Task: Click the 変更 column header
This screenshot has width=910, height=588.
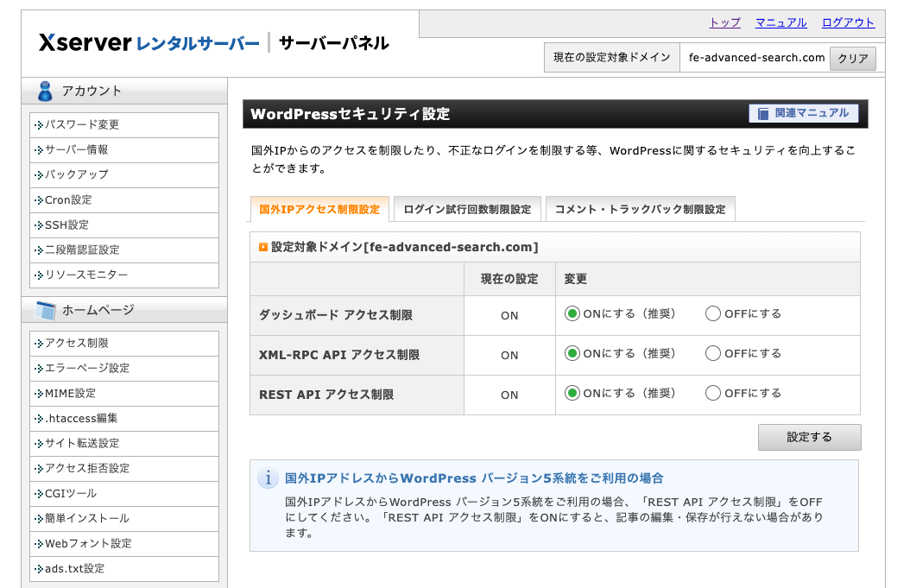Action: (x=575, y=279)
